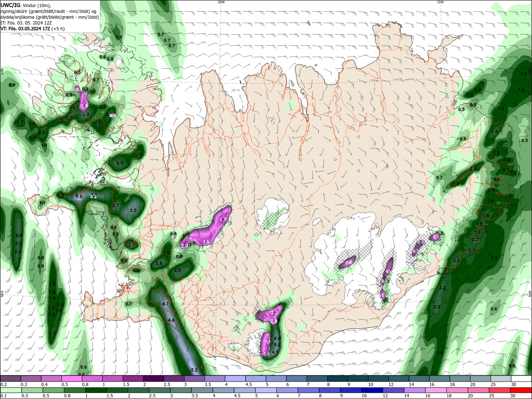532x399 pixels.
Task: Click the violet 12 rain scale swatch
Action: click(x=394, y=390)
